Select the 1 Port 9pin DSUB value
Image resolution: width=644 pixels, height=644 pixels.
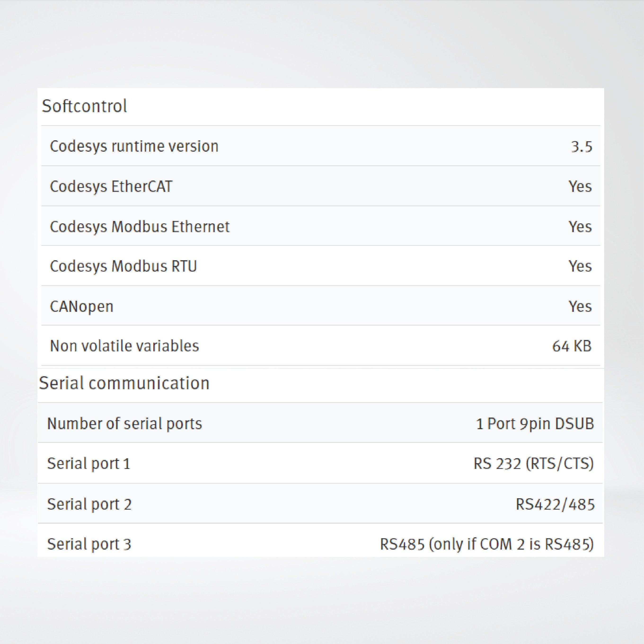click(x=535, y=424)
